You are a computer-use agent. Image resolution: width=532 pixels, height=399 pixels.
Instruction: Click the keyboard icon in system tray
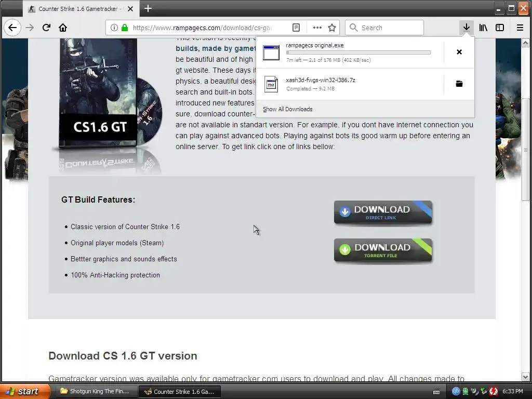click(x=436, y=392)
